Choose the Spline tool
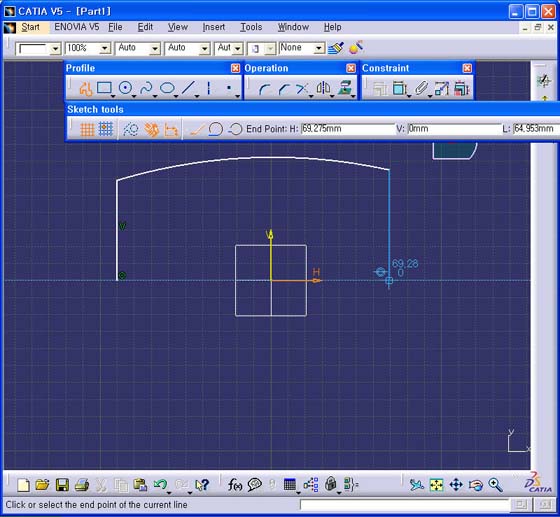This screenshot has height=517, width=560. coord(146,88)
